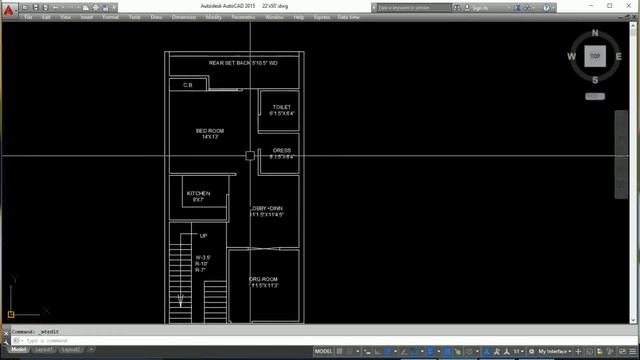Open the File menu
640x360 pixels.
click(28, 17)
